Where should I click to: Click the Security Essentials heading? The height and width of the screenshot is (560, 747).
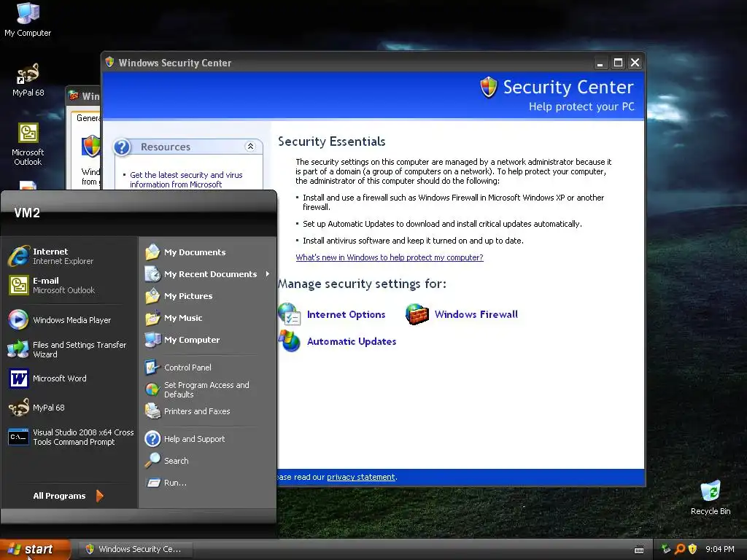(x=332, y=141)
